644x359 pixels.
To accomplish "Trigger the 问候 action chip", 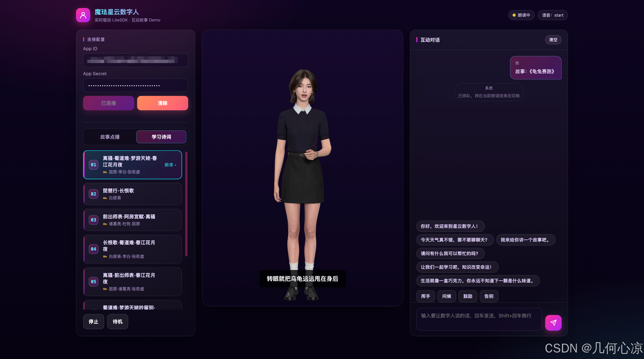I will 446,296.
